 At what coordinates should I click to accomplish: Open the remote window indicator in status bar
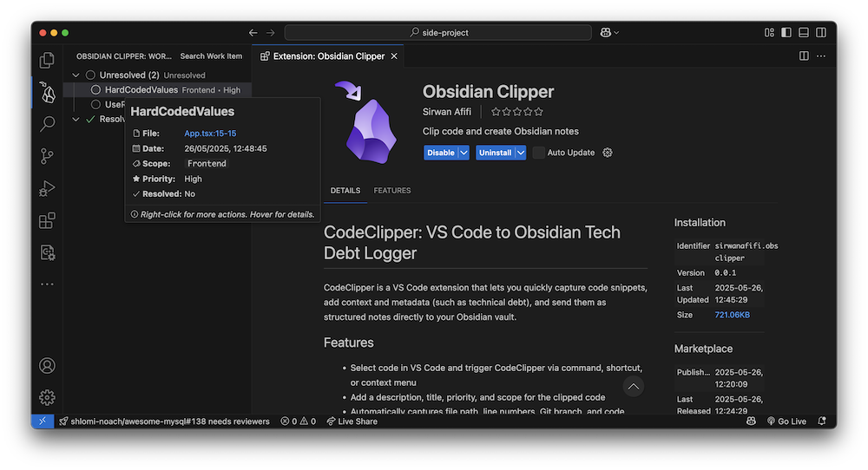(42, 421)
